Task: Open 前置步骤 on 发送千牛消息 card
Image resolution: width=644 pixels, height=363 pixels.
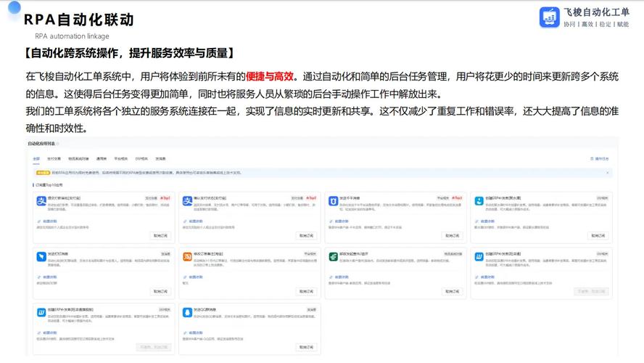Action: point(342,221)
